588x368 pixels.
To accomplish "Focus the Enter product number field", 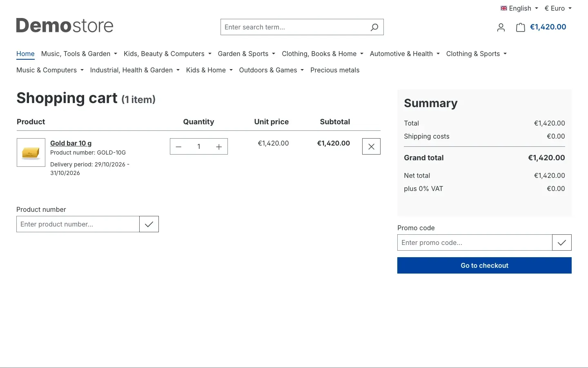I will coord(78,224).
